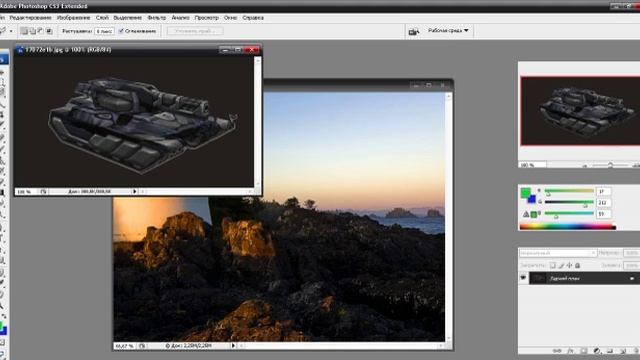
Task: Open the tool preset picker arrow
Action: [x=11, y=31]
